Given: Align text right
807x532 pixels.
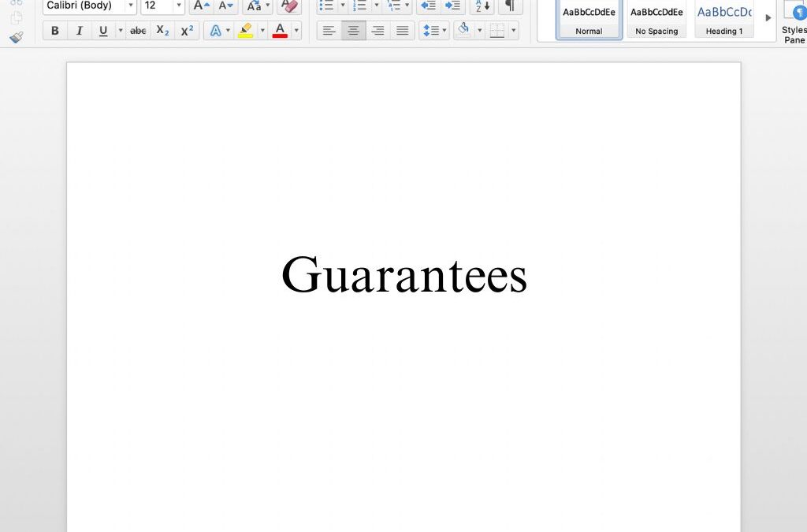Looking at the screenshot, I should [377, 31].
